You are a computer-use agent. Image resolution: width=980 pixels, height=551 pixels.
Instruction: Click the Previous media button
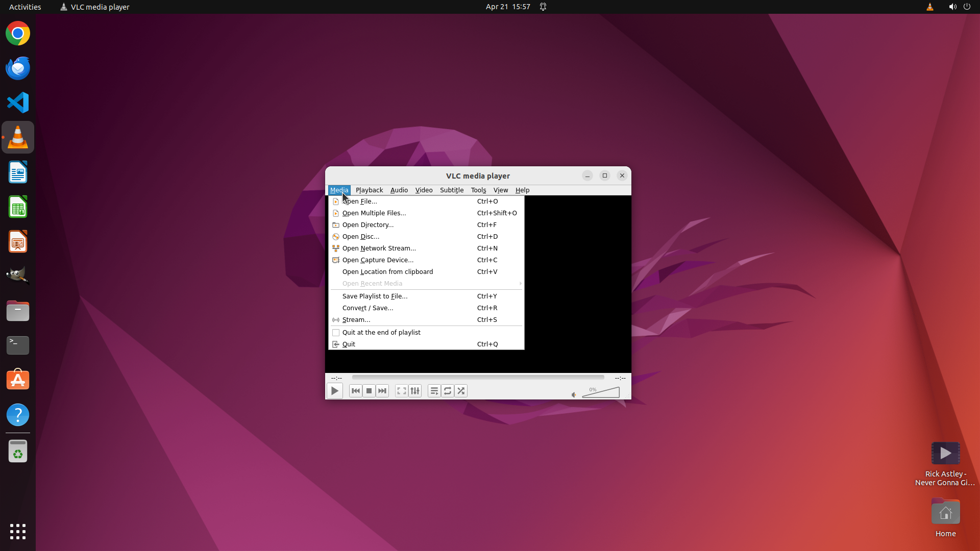(356, 391)
